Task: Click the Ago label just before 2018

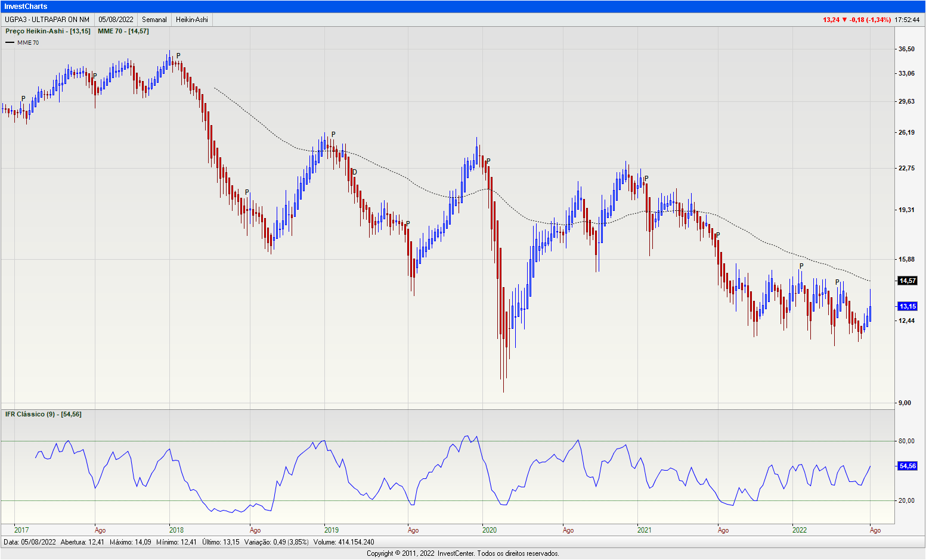Action: (100, 530)
